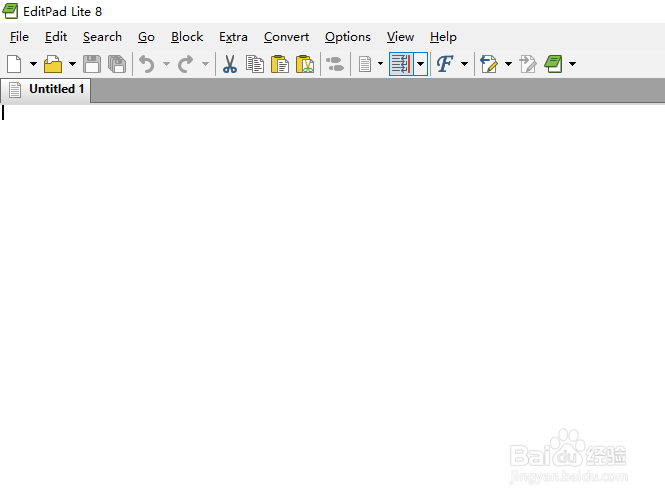
Task: Create a new file with New icon
Action: tap(14, 64)
